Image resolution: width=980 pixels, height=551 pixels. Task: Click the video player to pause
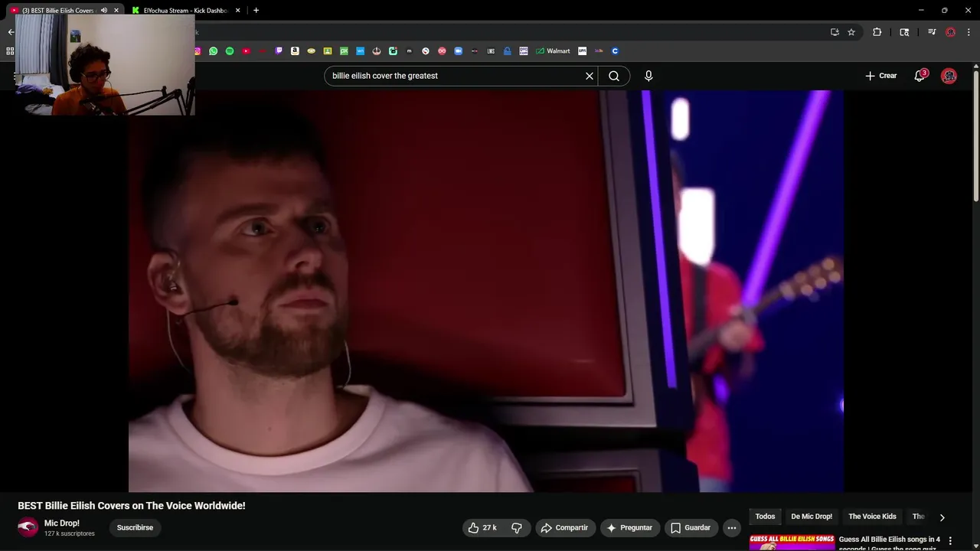(x=486, y=291)
